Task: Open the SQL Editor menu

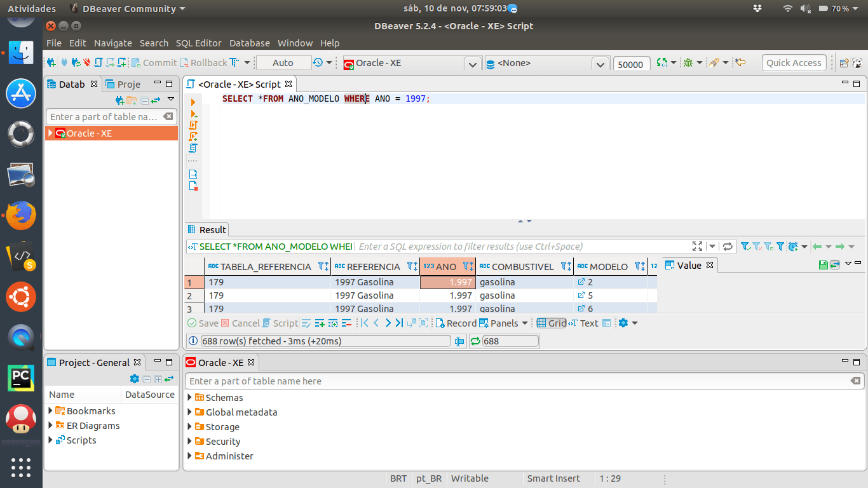Action: pyautogui.click(x=198, y=43)
